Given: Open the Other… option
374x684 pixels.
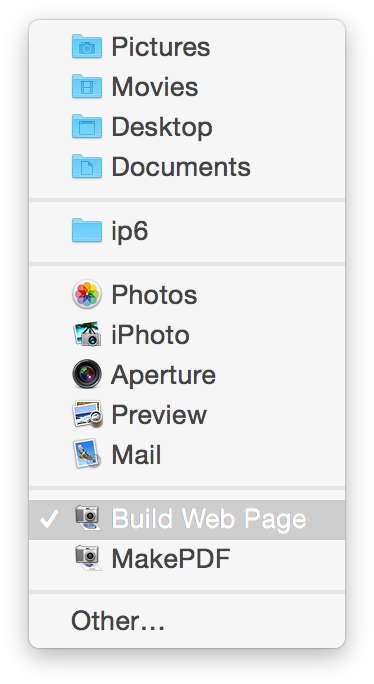Looking at the screenshot, I should pos(187,621).
